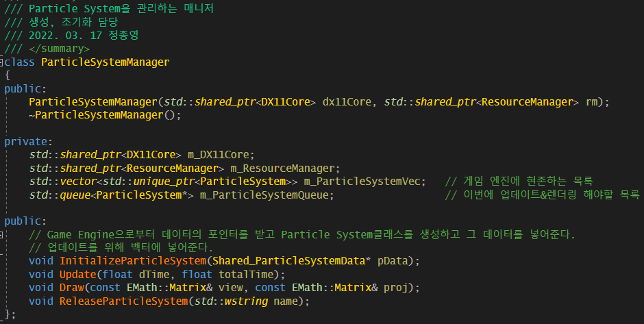Click the 'Shared_ParticleSystemData' type
This screenshot has width=644, height=324.
(288, 261)
